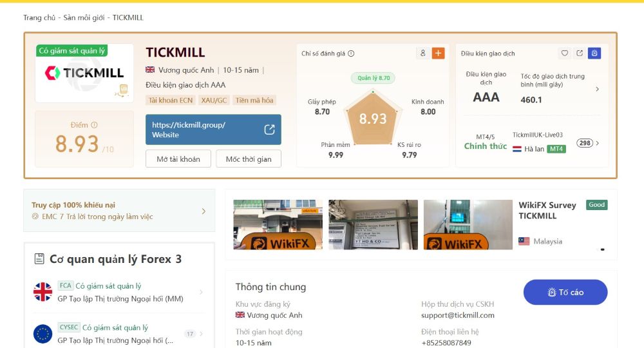Click the Netherlands flag next to Hà lan
Image resolution: width=644 pixels, height=348 pixels.
[517, 149]
